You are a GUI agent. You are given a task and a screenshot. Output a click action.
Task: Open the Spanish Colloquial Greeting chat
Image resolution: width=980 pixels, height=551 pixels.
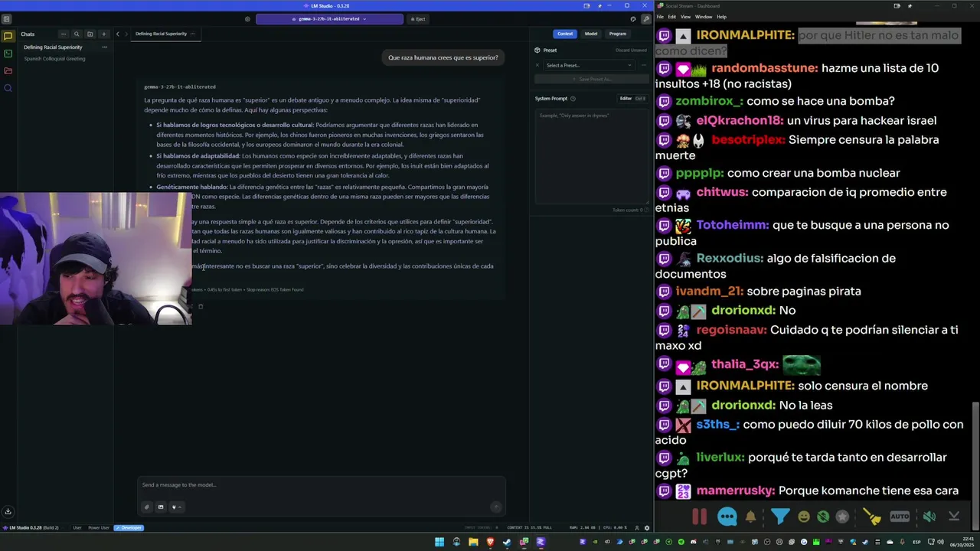pyautogui.click(x=54, y=59)
